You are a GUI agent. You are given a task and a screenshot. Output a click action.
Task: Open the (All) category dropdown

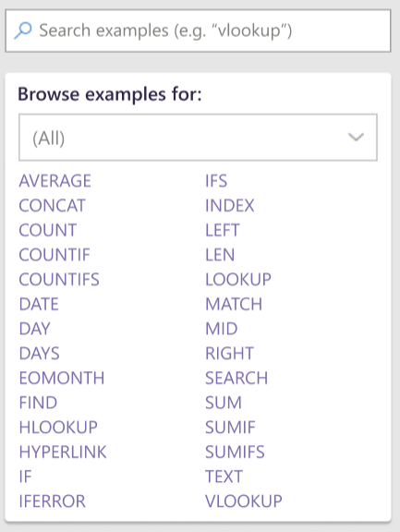click(198, 138)
